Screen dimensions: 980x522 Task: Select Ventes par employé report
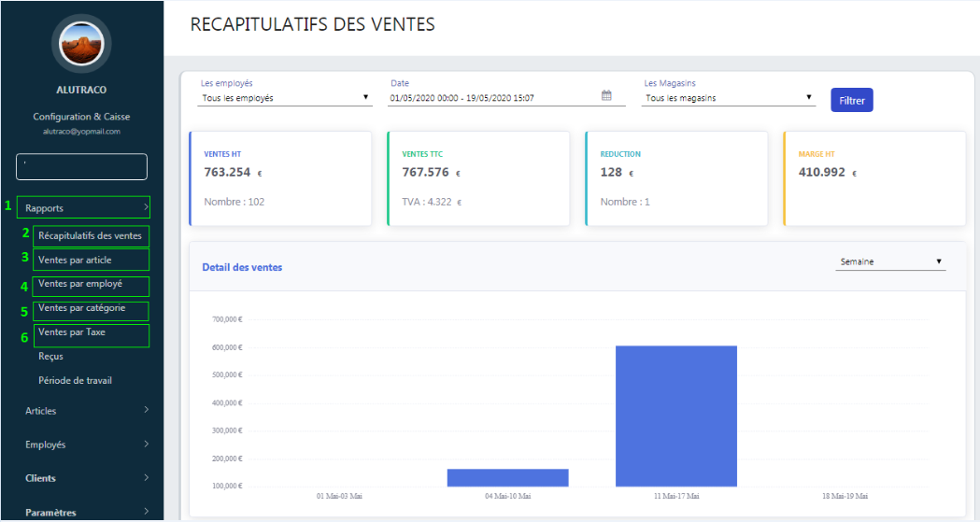click(x=80, y=284)
